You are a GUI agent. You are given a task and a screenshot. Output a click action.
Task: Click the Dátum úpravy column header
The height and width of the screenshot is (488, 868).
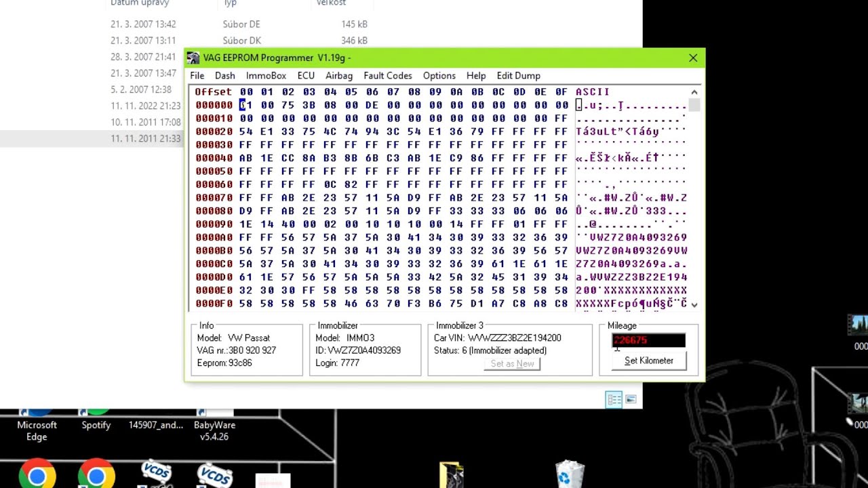click(140, 3)
